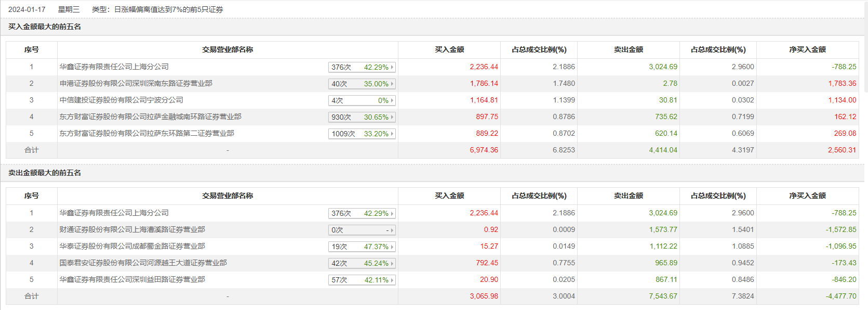Open 华鑫证券深圳益田路证券营业部 link

click(x=132, y=279)
